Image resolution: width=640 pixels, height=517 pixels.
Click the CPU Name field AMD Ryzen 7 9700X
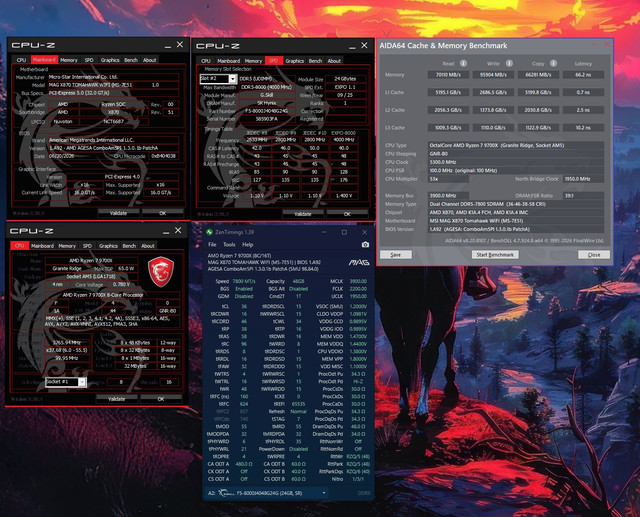91,260
